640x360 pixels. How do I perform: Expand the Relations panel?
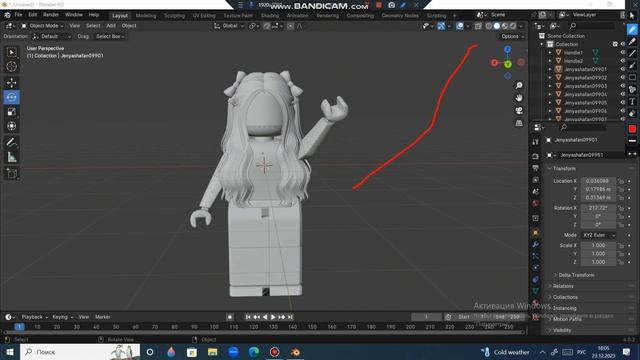[x=562, y=286]
